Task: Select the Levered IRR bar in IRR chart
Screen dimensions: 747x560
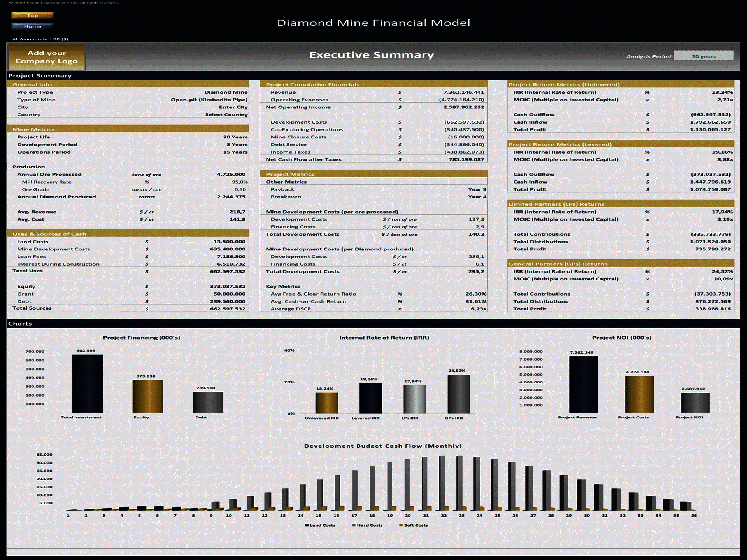Action: [370, 398]
